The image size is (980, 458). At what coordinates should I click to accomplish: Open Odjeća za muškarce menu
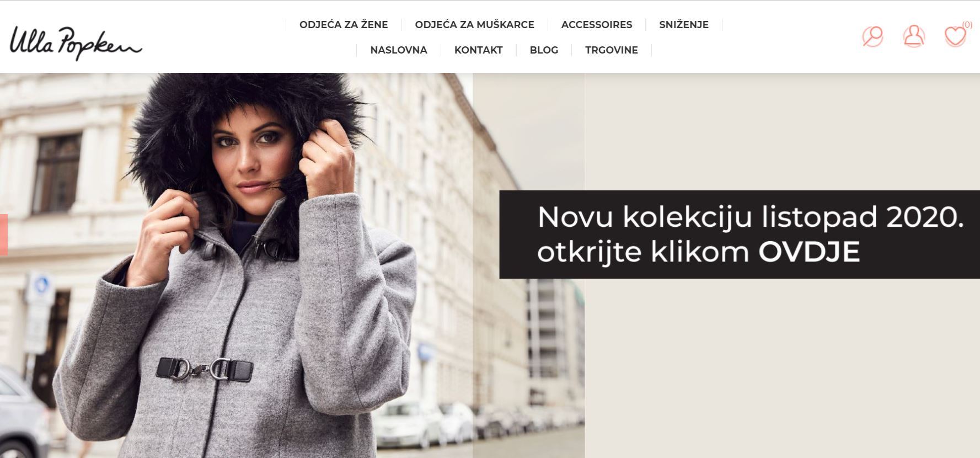point(474,25)
